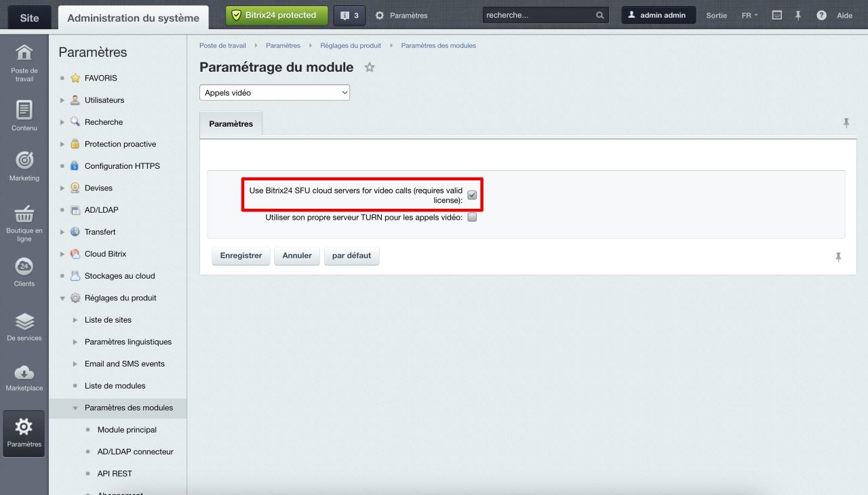Follow Paramètres des modules breadcrumb link
This screenshot has height=495, width=868.
(x=439, y=45)
